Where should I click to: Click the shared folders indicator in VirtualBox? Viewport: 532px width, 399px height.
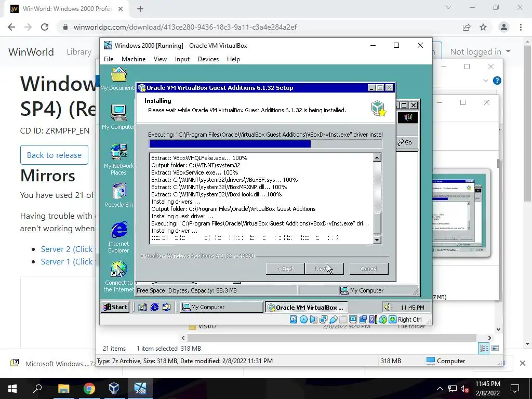[343, 320]
